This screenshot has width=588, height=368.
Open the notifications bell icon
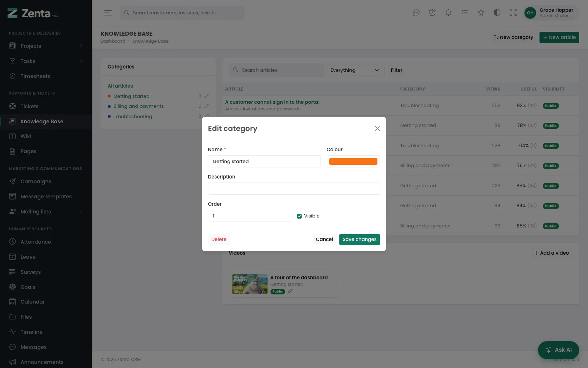pyautogui.click(x=448, y=13)
